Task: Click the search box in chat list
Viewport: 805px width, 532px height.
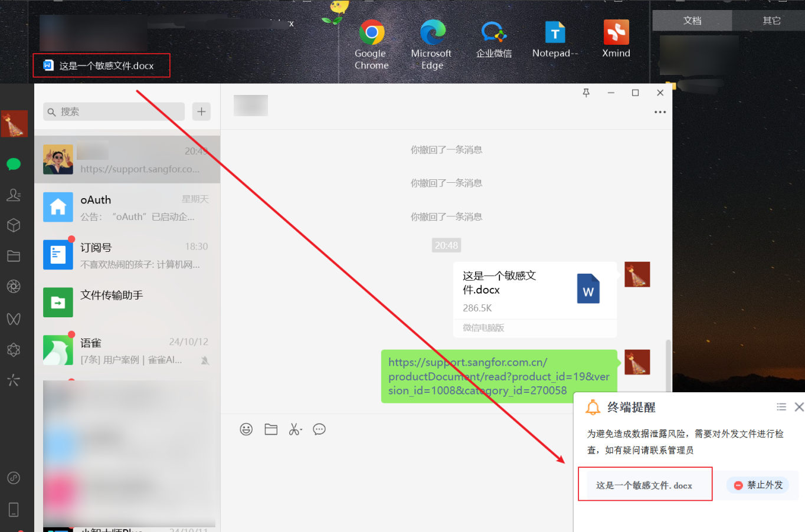Action: [114, 111]
